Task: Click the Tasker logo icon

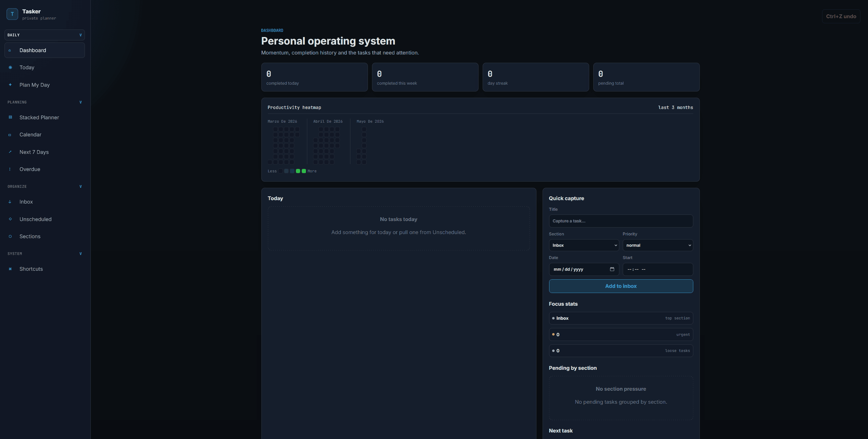Action: 12,14
